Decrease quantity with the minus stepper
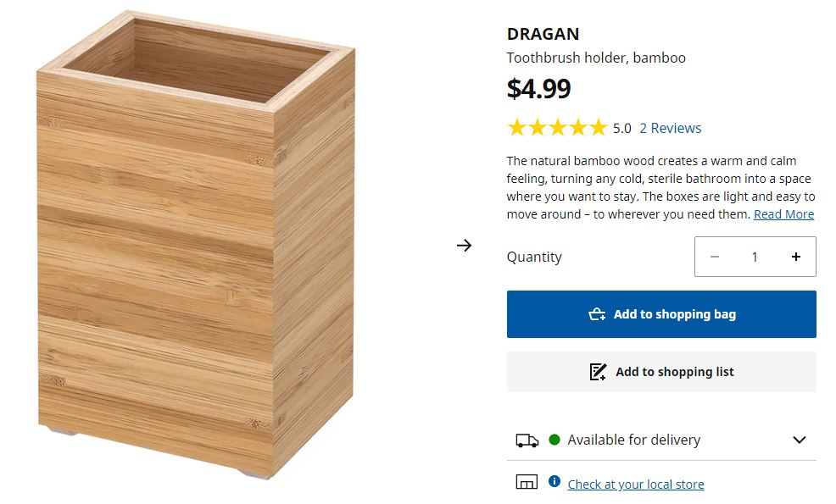The height and width of the screenshot is (504, 836). click(714, 256)
